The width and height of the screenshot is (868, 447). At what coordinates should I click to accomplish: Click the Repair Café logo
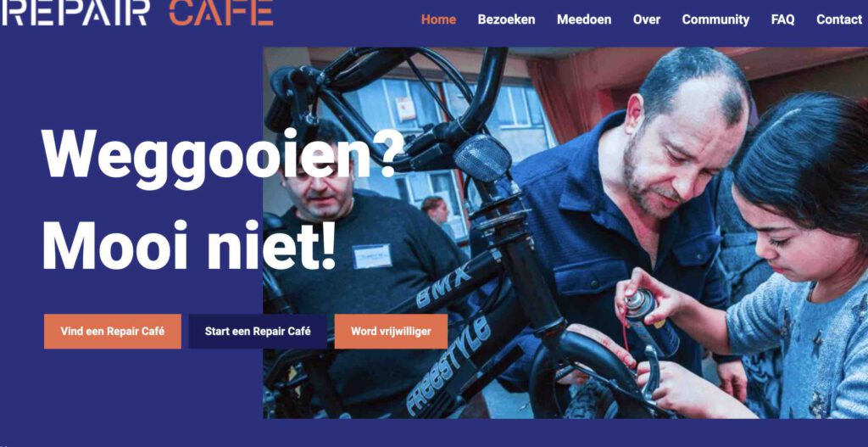tap(137, 13)
